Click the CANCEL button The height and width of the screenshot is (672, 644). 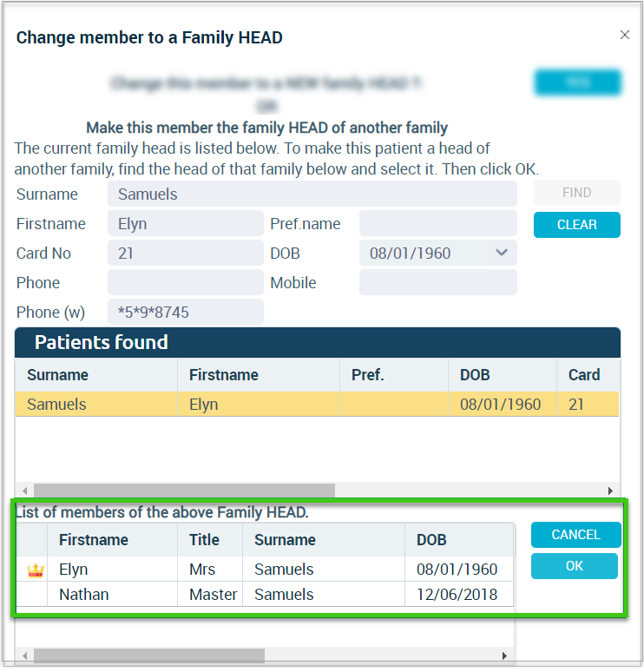pos(575,535)
